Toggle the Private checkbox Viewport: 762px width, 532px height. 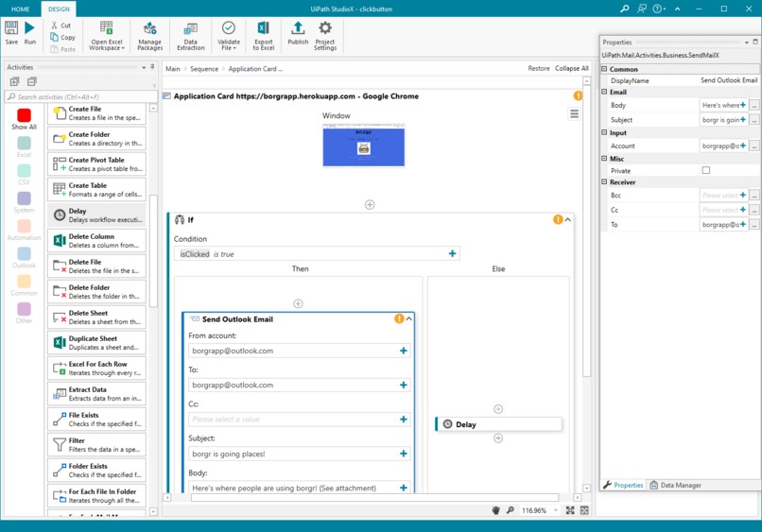(705, 170)
